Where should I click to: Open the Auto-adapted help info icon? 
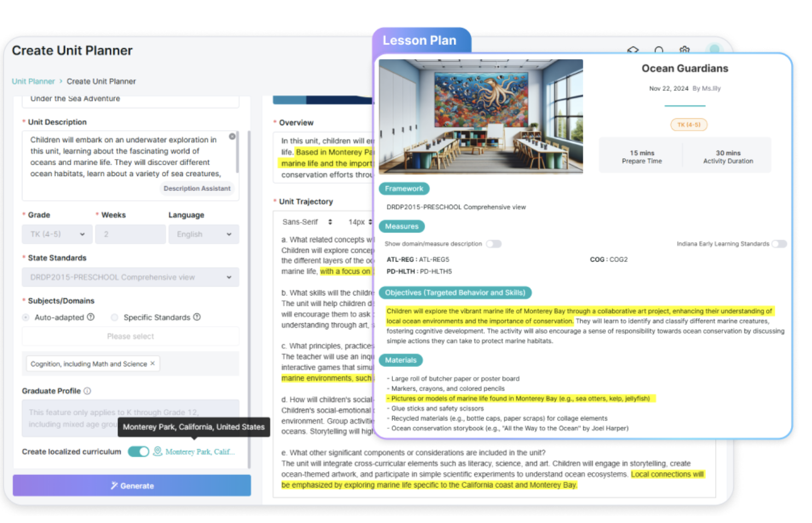click(91, 317)
